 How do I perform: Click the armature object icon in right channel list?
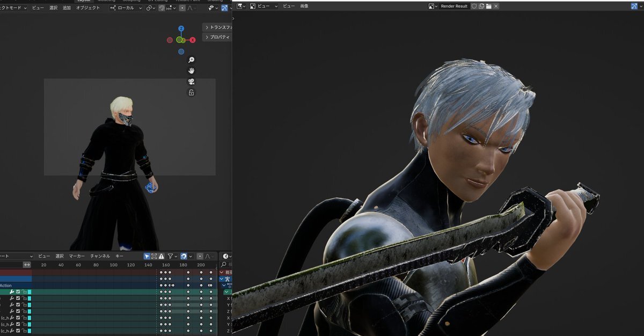coord(227,279)
